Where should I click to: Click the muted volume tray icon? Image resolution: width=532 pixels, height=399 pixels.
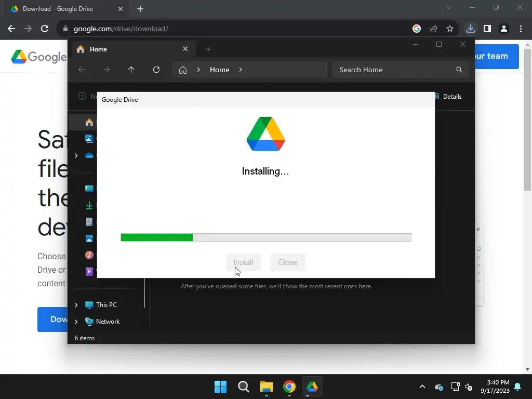click(x=469, y=387)
